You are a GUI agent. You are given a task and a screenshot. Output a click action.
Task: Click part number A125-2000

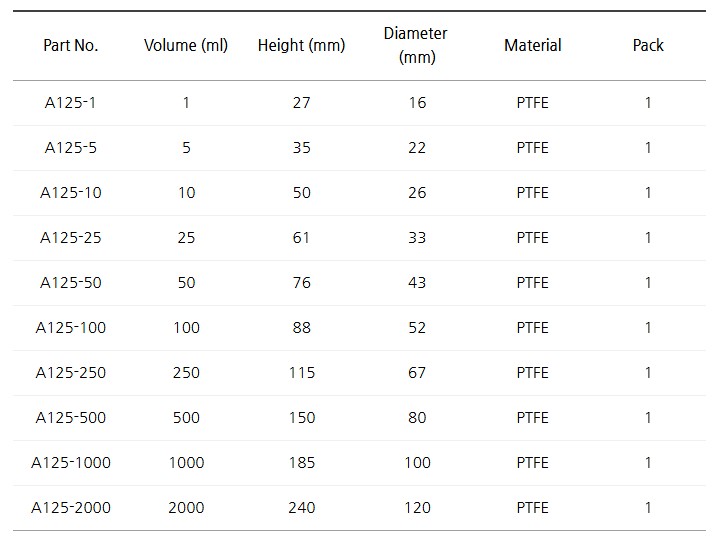(70, 507)
